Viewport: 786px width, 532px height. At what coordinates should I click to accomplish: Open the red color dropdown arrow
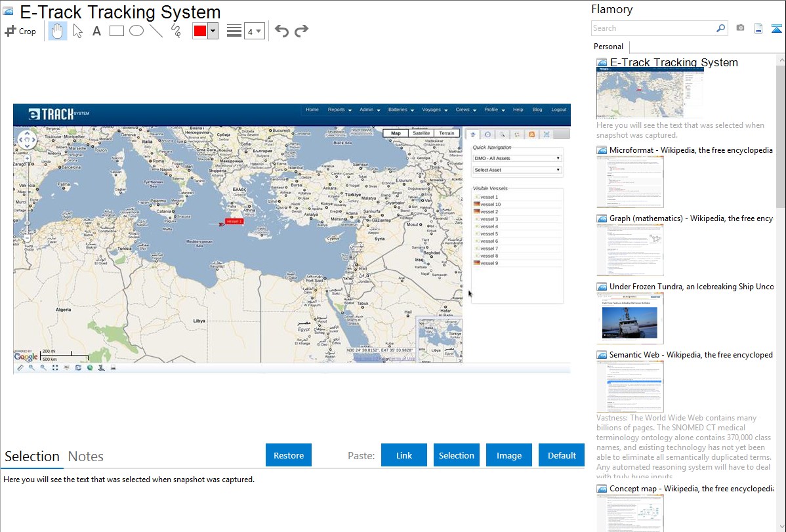click(213, 31)
